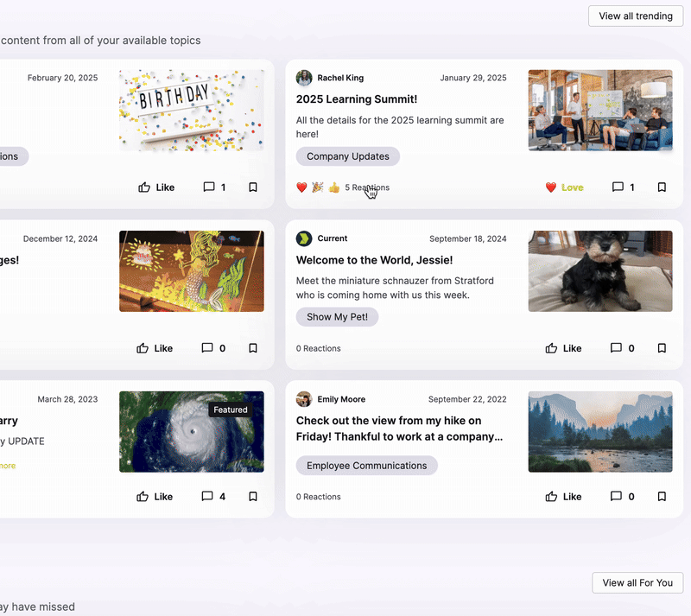
Task: Click View all trending button
Action: (636, 16)
